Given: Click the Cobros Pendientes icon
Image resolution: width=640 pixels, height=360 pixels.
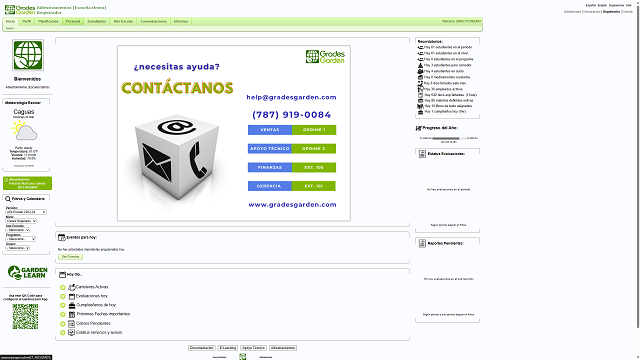Looking at the screenshot, I should (71, 324).
